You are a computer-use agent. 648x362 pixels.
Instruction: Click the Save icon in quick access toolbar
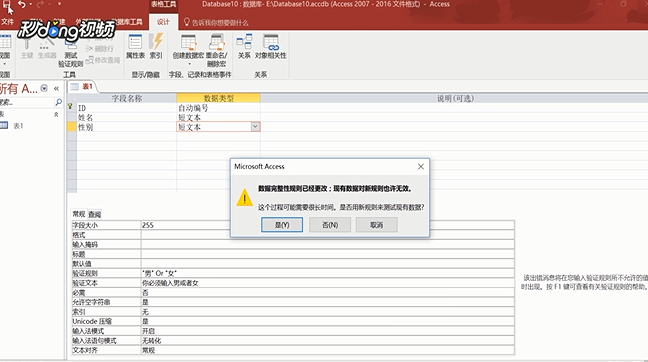click(6, 4)
